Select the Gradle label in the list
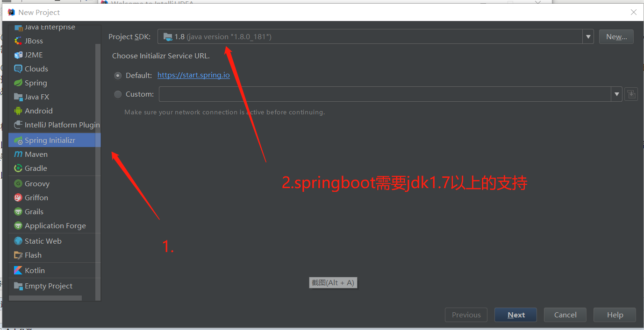 36,169
